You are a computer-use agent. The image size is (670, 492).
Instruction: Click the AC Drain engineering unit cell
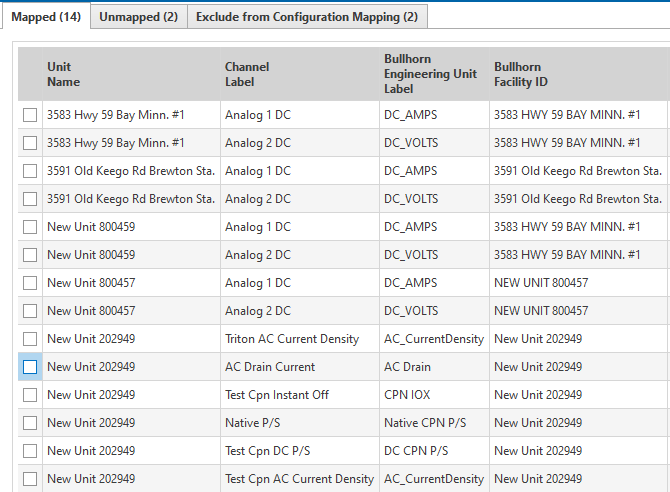(x=434, y=367)
